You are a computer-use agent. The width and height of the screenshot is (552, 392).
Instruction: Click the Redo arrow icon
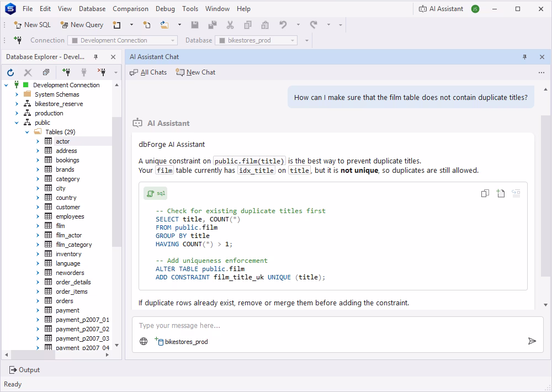pos(314,25)
